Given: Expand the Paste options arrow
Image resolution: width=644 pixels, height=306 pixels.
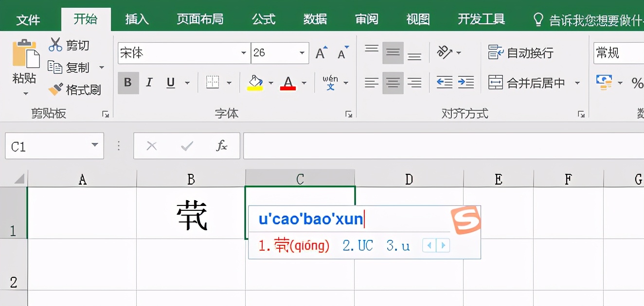Looking at the screenshot, I should point(25,93).
